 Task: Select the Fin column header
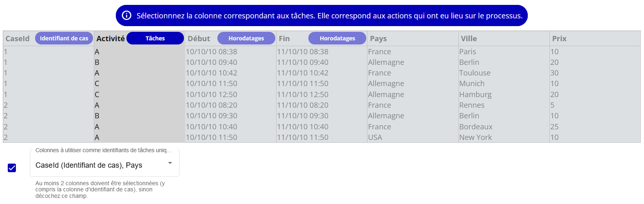tap(284, 38)
